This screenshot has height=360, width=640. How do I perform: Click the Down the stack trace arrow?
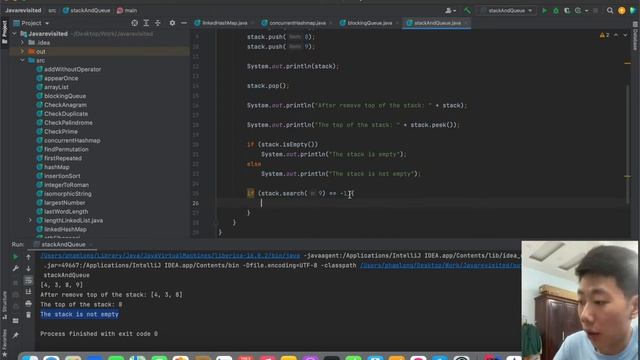tap(29, 269)
